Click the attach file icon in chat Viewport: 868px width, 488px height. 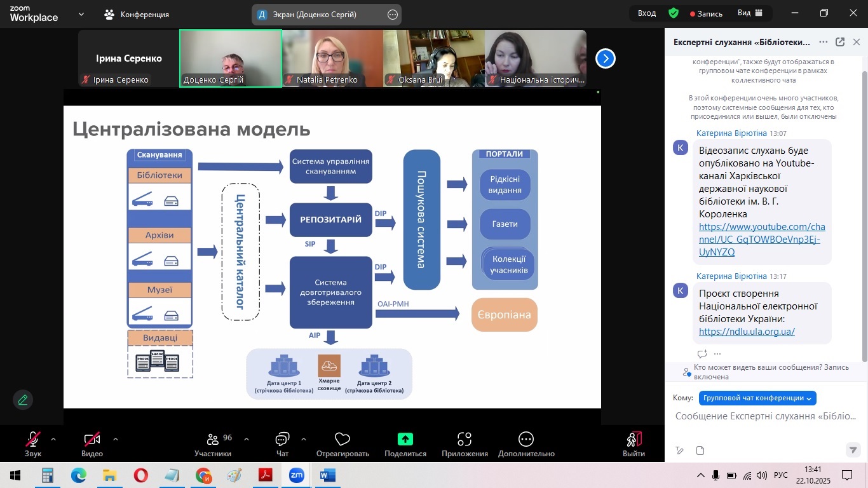pos(700,451)
